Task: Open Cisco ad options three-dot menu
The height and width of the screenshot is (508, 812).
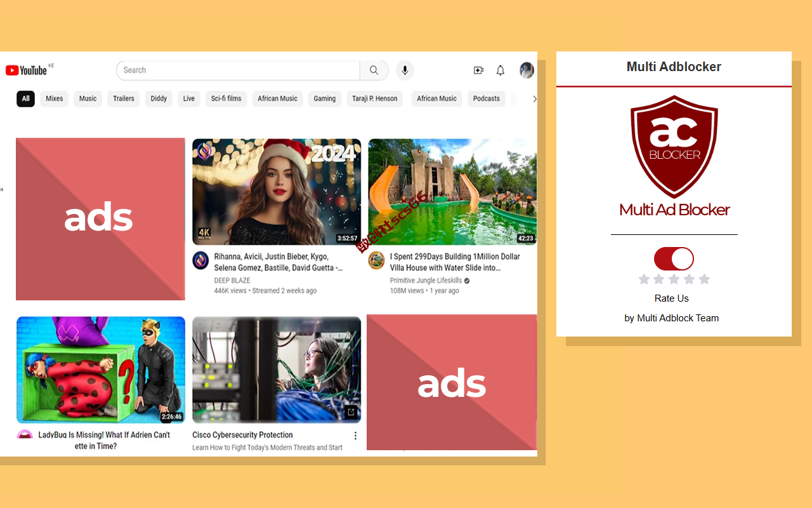Action: [x=355, y=436]
